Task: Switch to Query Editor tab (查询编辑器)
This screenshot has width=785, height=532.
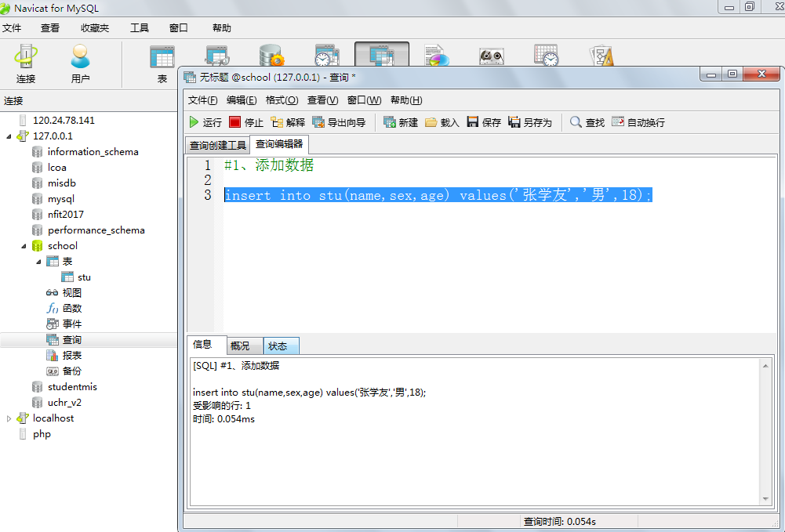Action: [279, 144]
